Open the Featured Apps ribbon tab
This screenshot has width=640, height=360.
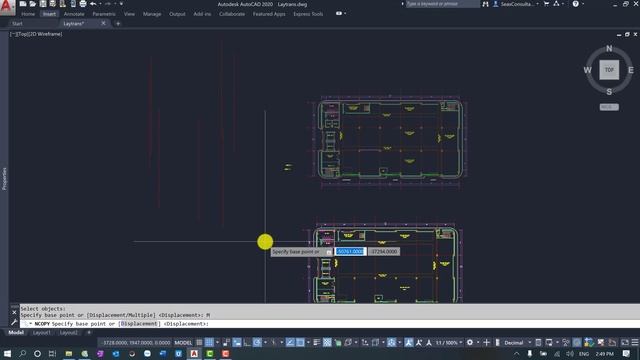(269, 14)
